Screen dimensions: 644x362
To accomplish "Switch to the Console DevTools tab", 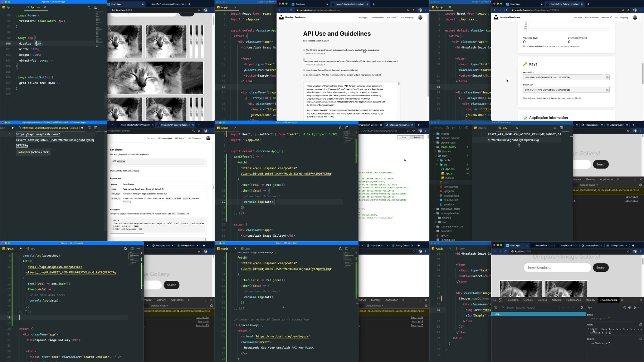I will pyautogui.click(x=528, y=300).
